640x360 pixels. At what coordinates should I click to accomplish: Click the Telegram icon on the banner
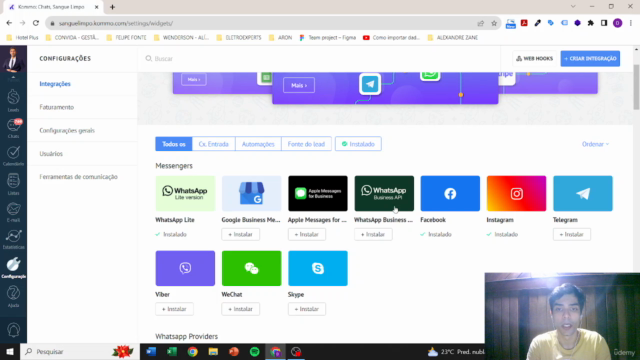point(370,84)
